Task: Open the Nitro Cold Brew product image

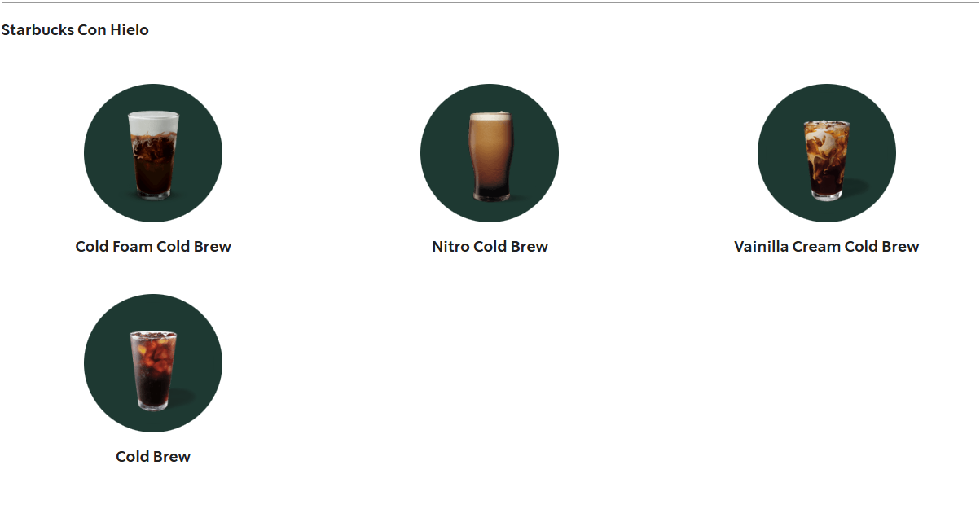Action: (x=490, y=153)
